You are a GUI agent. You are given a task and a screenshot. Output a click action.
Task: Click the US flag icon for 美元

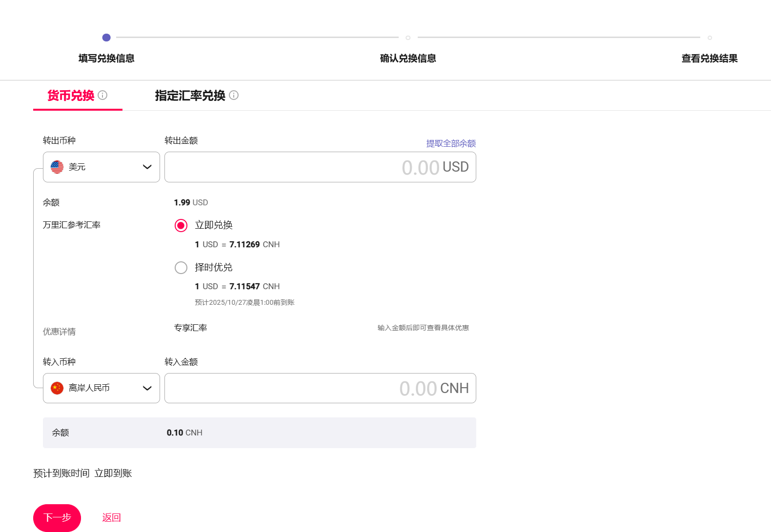click(x=57, y=167)
